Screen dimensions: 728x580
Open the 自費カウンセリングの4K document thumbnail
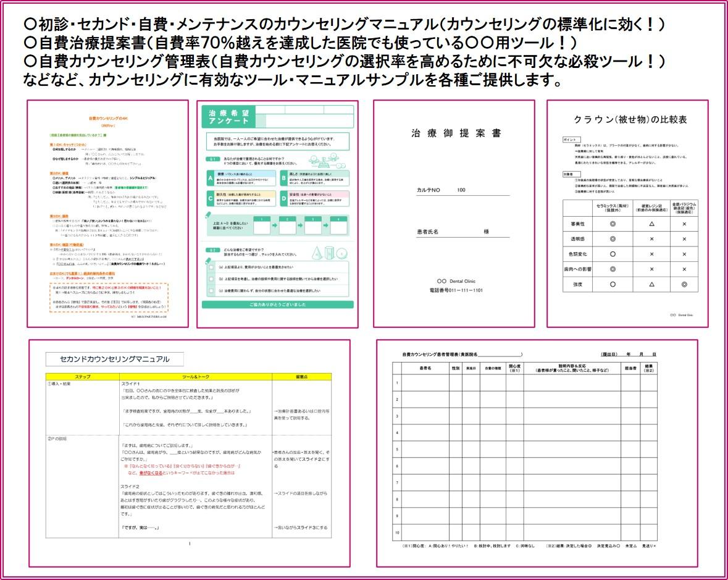(107, 214)
